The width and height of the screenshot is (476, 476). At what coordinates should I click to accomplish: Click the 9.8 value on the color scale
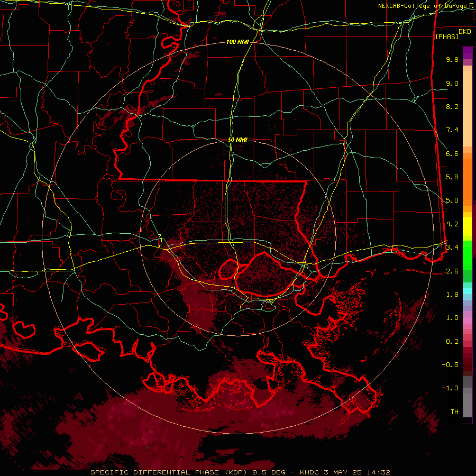tap(452, 59)
